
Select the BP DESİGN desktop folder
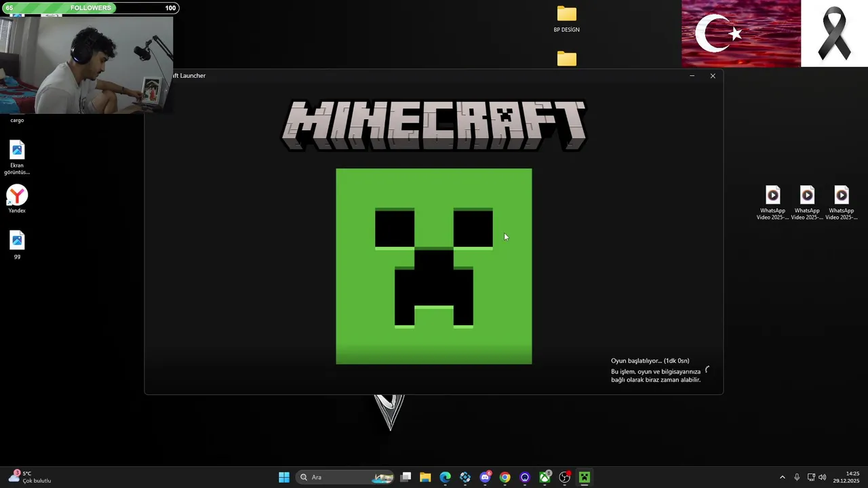[566, 19]
